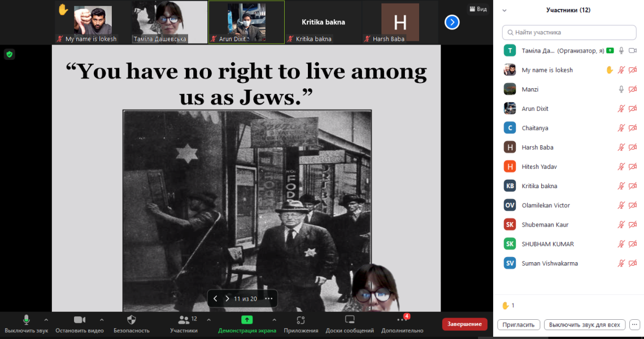Stop video with Остановить видео button

(80, 324)
